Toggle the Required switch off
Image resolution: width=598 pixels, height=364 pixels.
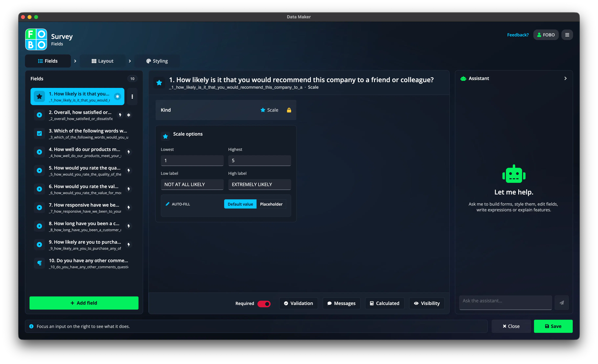point(264,304)
